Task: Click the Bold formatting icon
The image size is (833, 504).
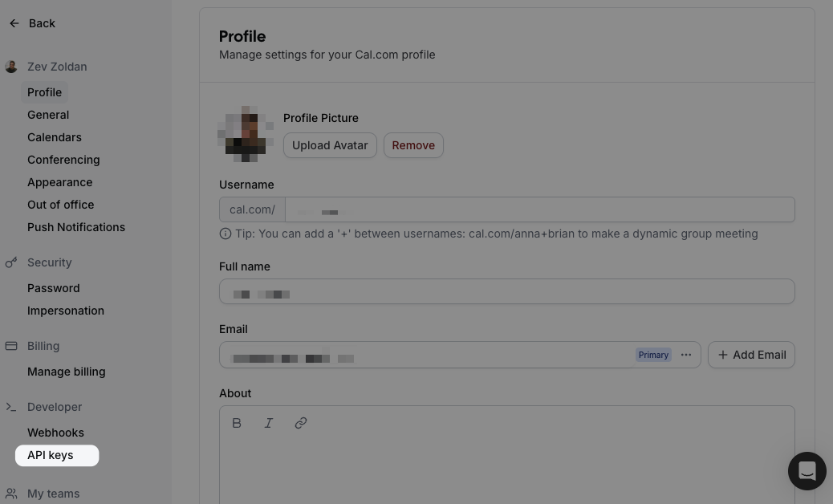Action: click(x=237, y=423)
